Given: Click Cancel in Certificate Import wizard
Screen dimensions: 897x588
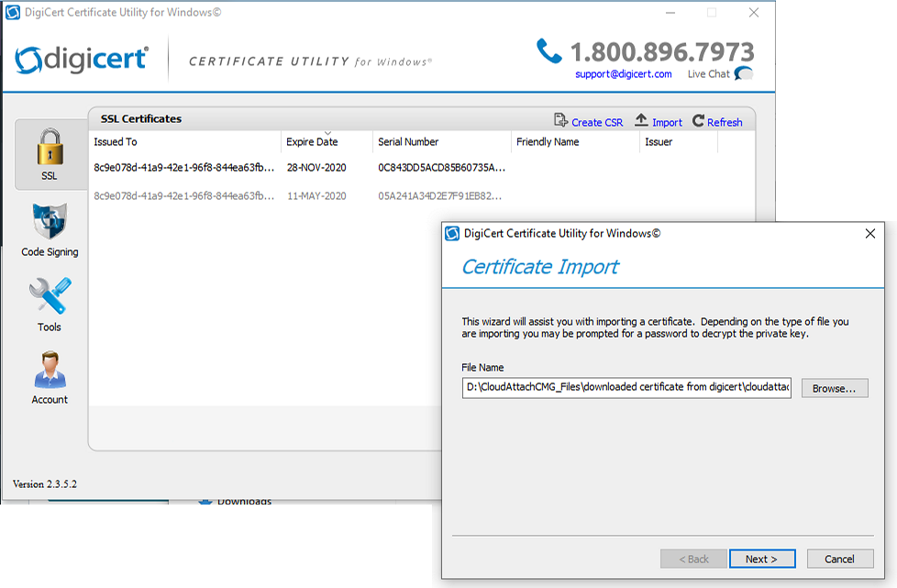Looking at the screenshot, I should coord(839,559).
